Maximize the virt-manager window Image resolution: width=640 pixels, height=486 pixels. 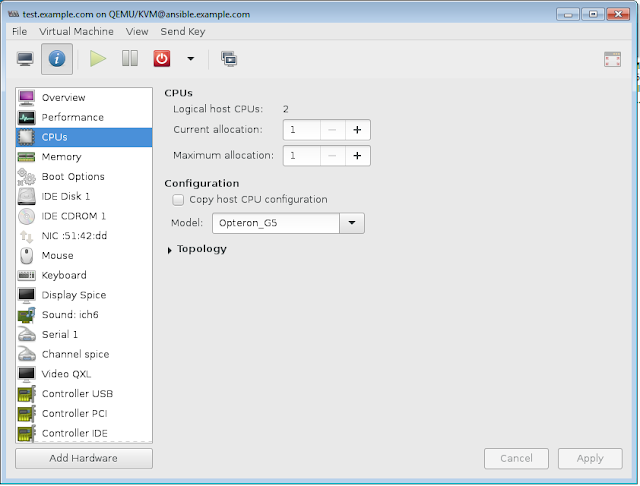click(x=593, y=14)
